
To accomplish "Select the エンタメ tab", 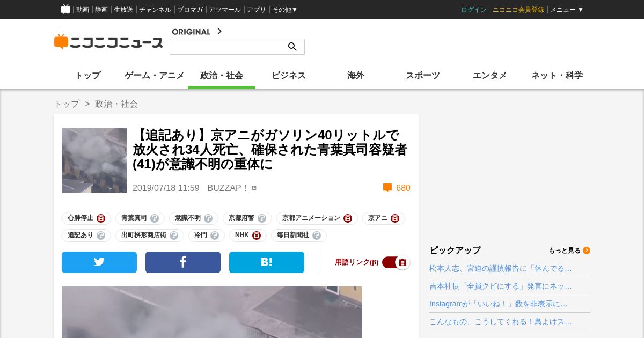I will point(490,76).
